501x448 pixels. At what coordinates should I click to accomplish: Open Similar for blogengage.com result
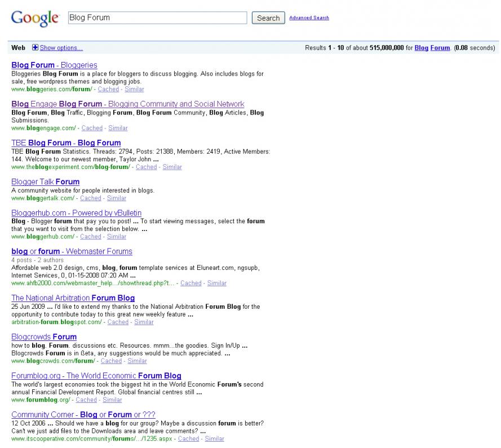coord(118,128)
